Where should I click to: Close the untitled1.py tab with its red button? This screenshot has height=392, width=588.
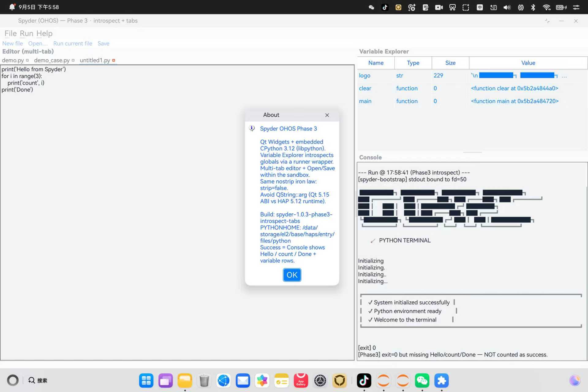pyautogui.click(x=114, y=60)
